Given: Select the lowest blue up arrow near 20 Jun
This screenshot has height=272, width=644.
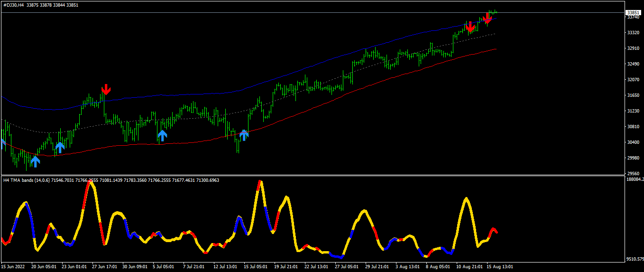Looking at the screenshot, I should (x=35, y=162).
